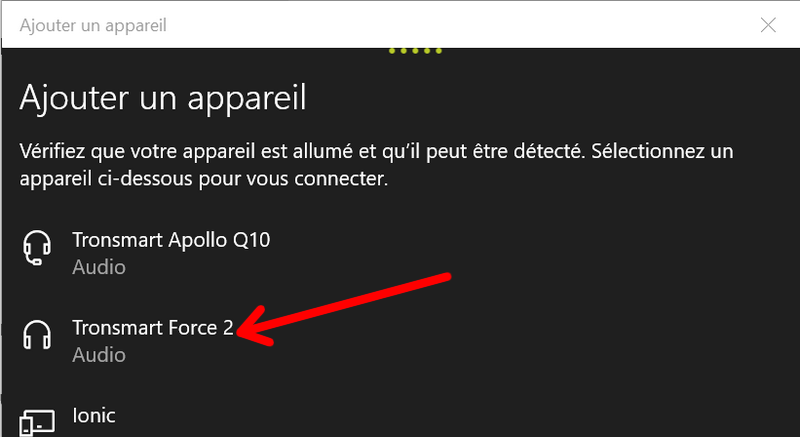Click the small title bar text Ajouter un appareil
The width and height of the screenshot is (800, 437).
[93, 25]
